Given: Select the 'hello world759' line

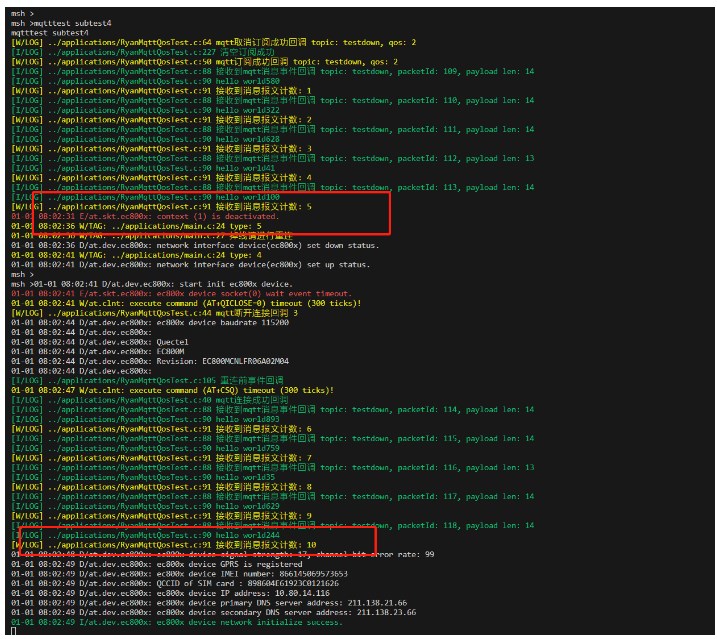Looking at the screenshot, I should point(145,448).
